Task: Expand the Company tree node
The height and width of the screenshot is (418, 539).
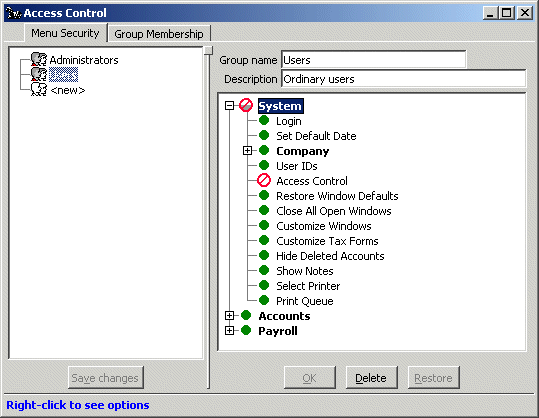Action: [247, 151]
